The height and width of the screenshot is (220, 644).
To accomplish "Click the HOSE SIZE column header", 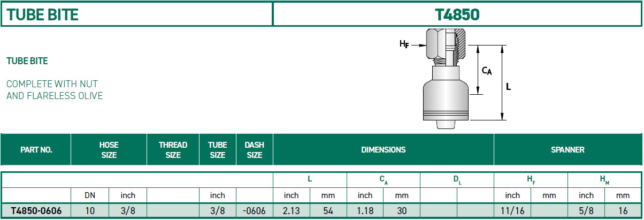I will (x=109, y=150).
